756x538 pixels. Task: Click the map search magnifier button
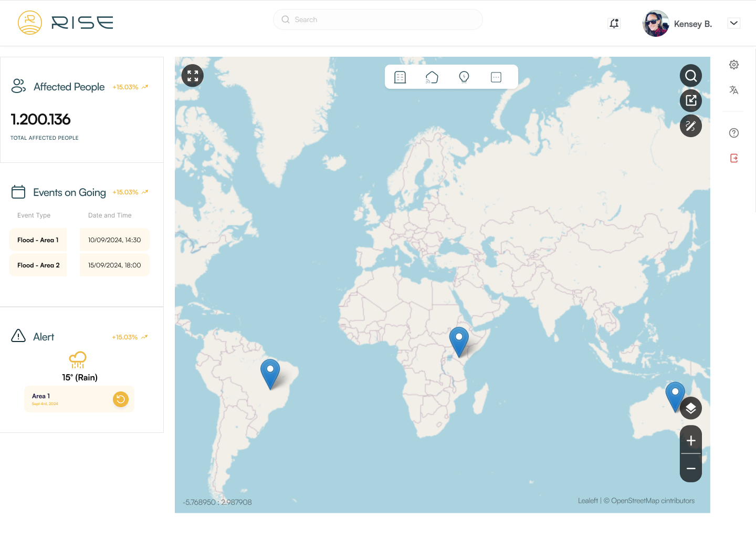[691, 76]
